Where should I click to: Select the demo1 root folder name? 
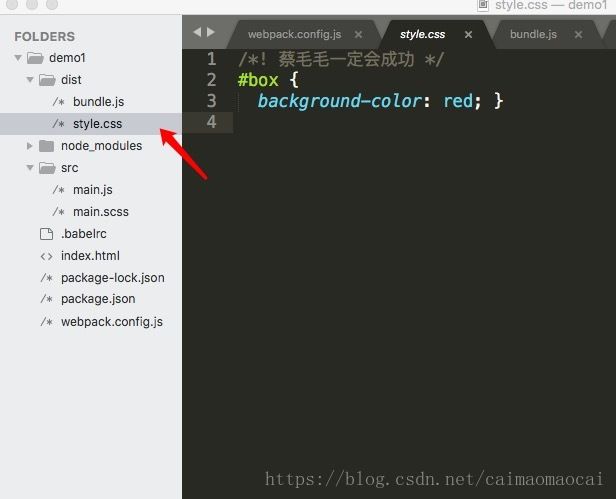(x=67, y=58)
